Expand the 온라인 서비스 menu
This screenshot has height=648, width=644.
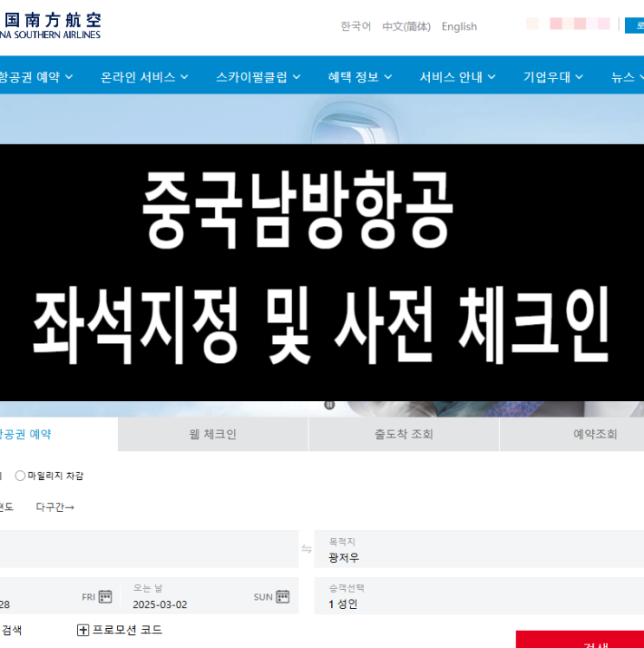(x=144, y=77)
